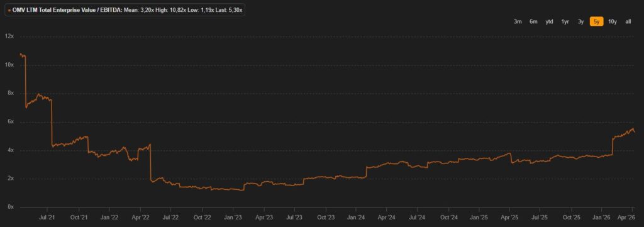The image size is (644, 227).
Task: Click the 10x y-axis label
Action: tap(9, 65)
